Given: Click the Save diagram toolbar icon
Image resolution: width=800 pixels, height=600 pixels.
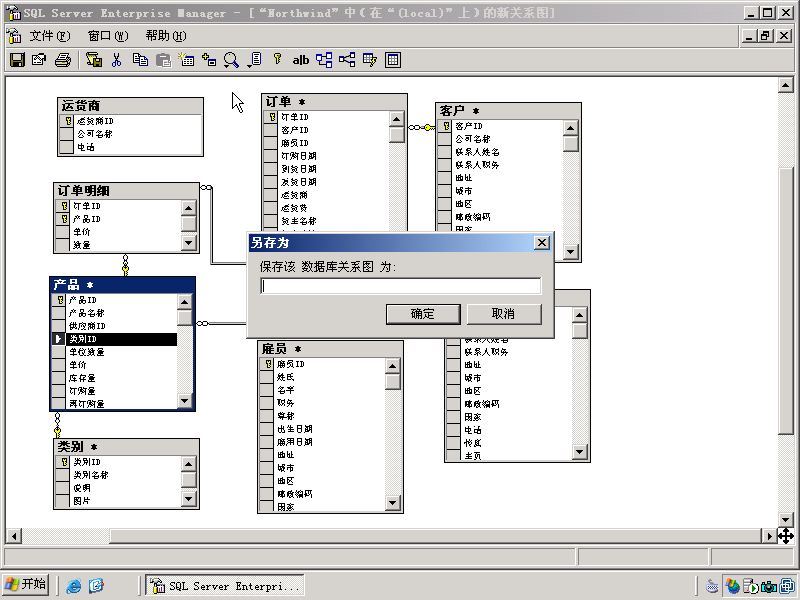Looking at the screenshot, I should tap(17, 60).
